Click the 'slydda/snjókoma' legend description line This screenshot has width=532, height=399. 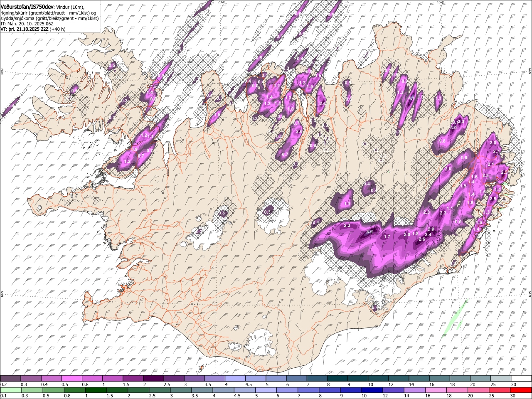click(x=50, y=18)
